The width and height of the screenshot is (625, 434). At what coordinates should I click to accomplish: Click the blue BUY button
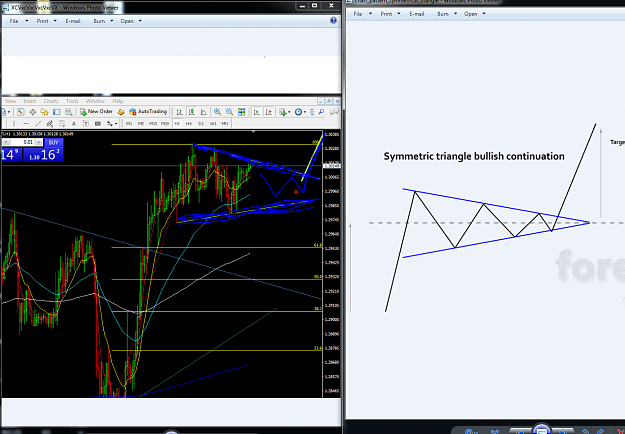point(54,142)
